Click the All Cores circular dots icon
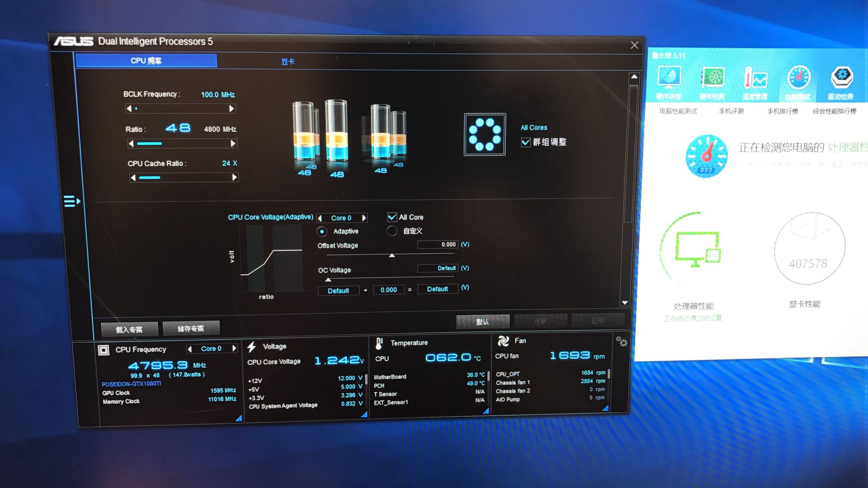 pos(485,134)
